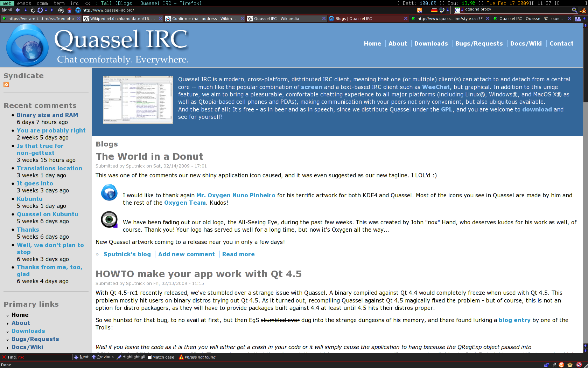Image resolution: width=588 pixels, height=368 pixels.
Task: Open the Binary size and RAM comment
Action: pos(47,115)
